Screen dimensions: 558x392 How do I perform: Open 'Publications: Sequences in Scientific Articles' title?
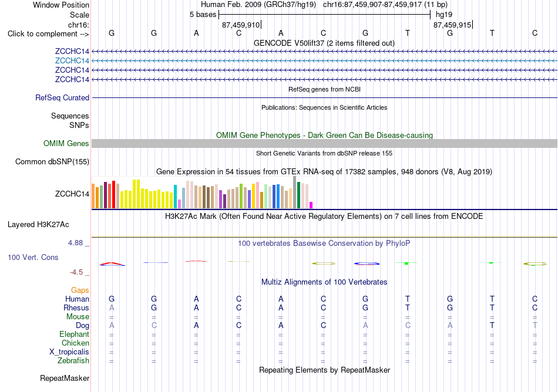tap(324, 107)
